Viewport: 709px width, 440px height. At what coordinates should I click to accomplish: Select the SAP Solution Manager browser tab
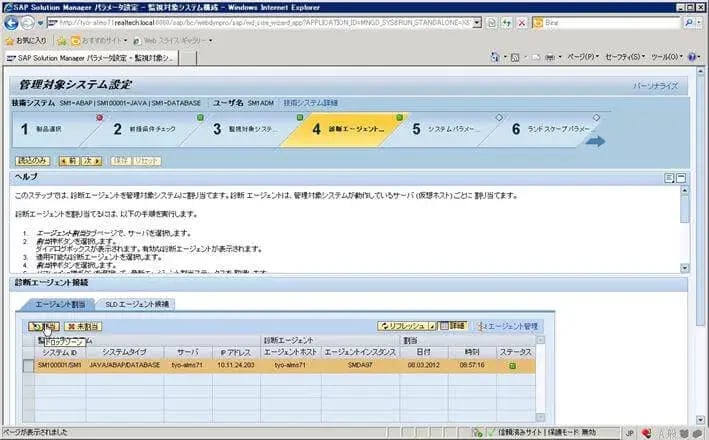(91, 58)
